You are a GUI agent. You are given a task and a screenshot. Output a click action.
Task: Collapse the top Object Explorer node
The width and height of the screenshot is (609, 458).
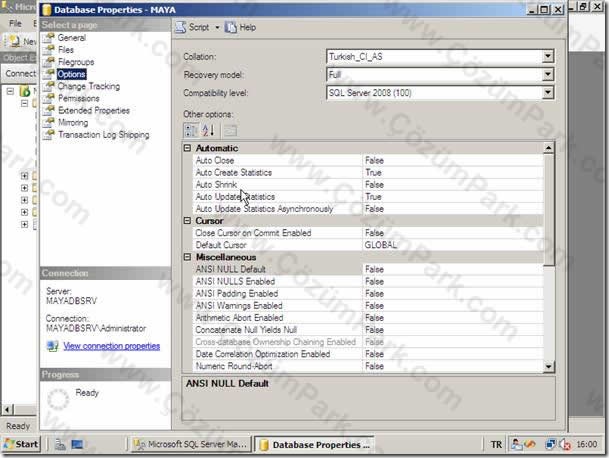click(x=10, y=91)
